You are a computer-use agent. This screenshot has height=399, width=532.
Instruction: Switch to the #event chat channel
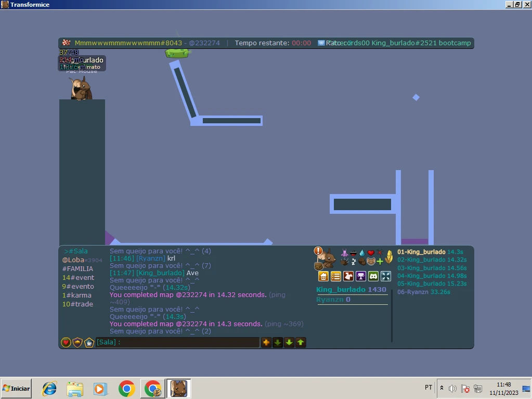[x=78, y=278]
